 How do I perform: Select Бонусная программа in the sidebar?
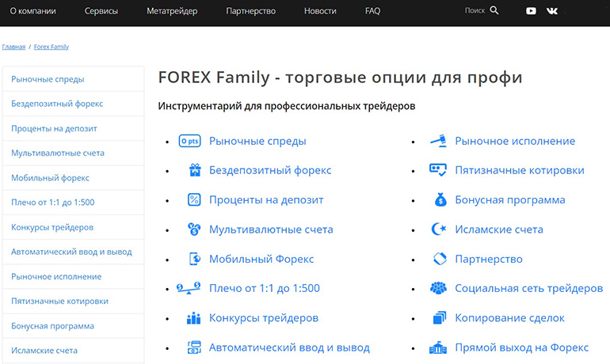point(73,326)
